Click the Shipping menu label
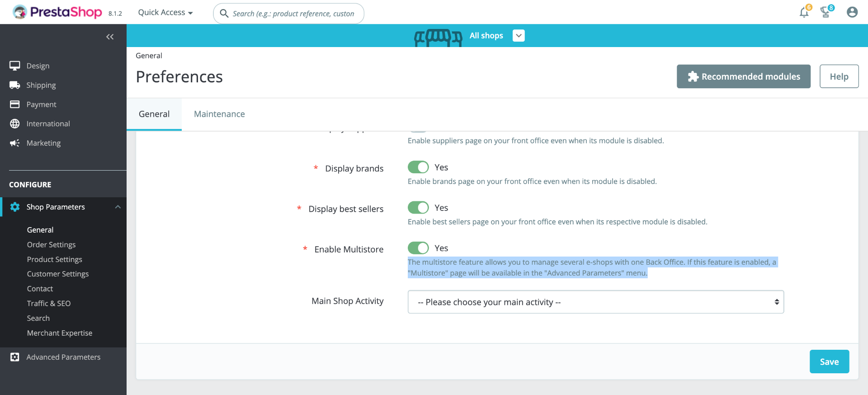The width and height of the screenshot is (868, 395). click(41, 85)
